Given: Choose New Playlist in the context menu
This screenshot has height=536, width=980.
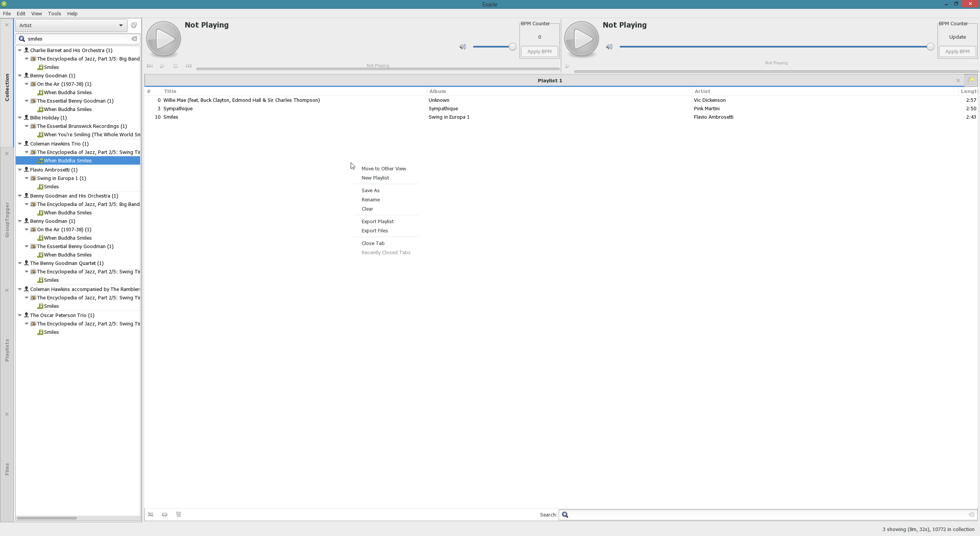Looking at the screenshot, I should coord(386,178).
